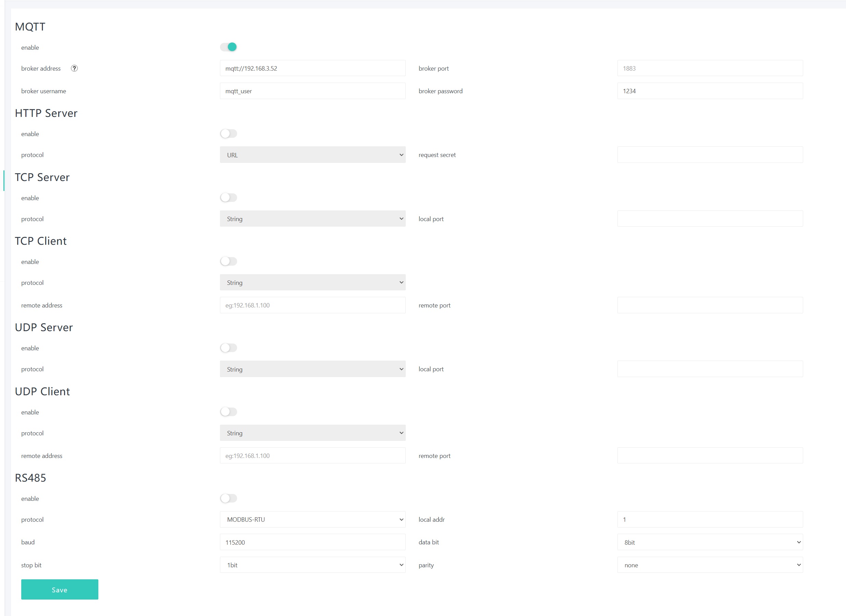
Task: Switch on UDP Server enable toggle
Action: pos(228,348)
